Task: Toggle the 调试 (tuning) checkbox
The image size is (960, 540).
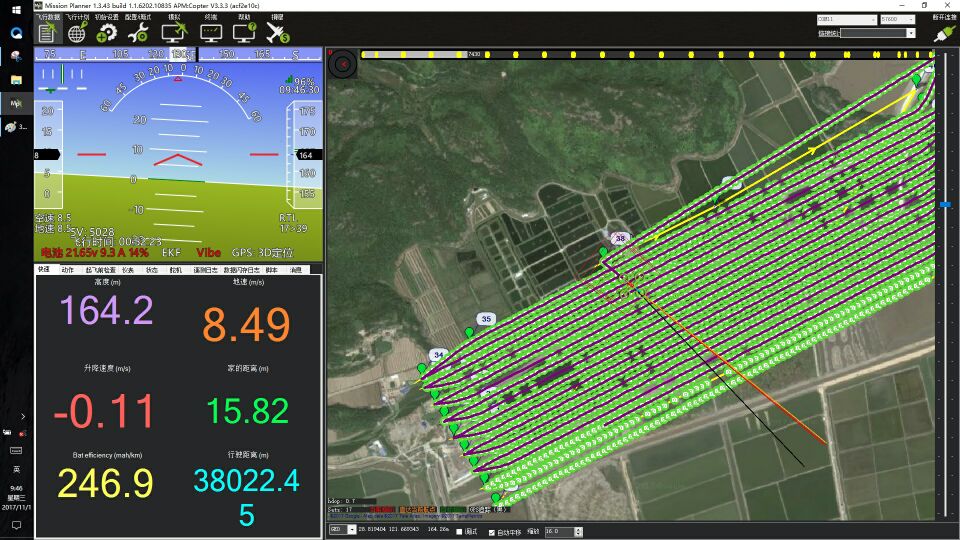Action: point(459,531)
